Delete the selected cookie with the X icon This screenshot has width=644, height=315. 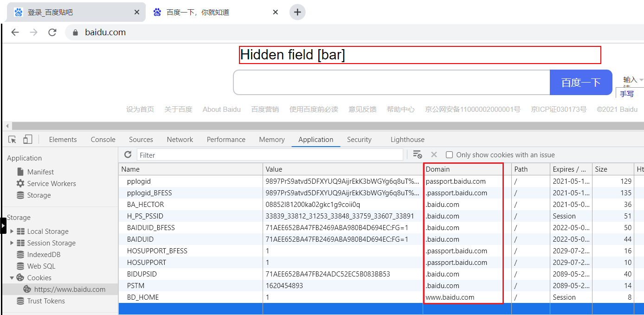pyautogui.click(x=434, y=154)
